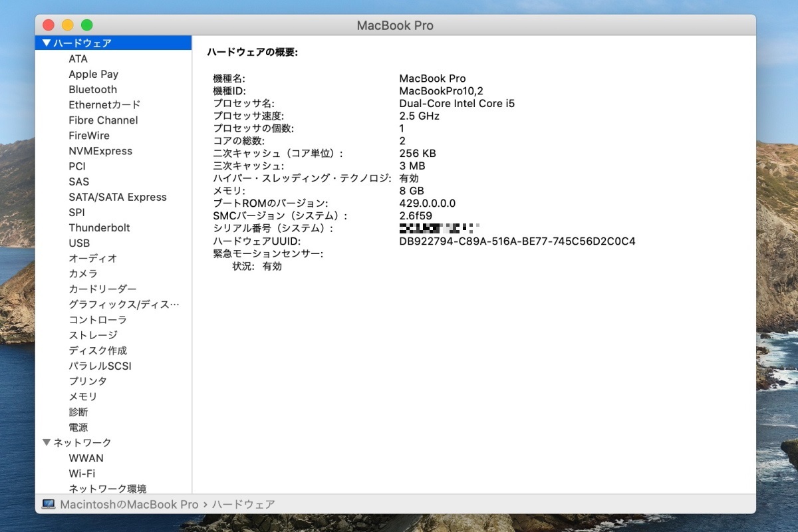Click the model ID value MacBookPro10,2
This screenshot has height=532, width=798.
441,90
